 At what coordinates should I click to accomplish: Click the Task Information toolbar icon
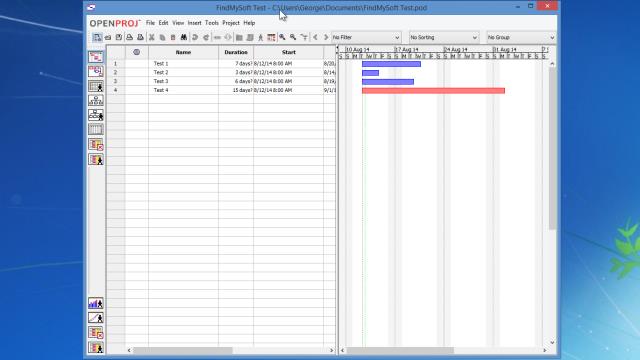click(x=239, y=38)
